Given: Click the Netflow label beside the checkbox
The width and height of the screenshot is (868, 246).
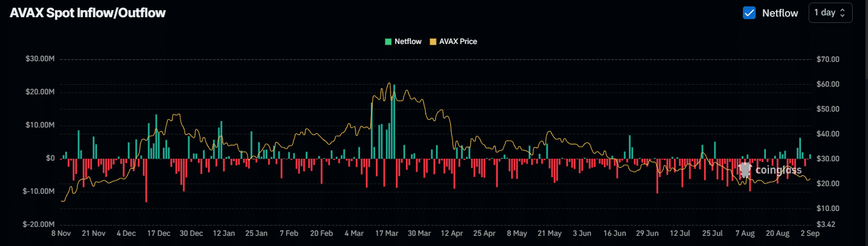Looking at the screenshot, I should tap(780, 13).
